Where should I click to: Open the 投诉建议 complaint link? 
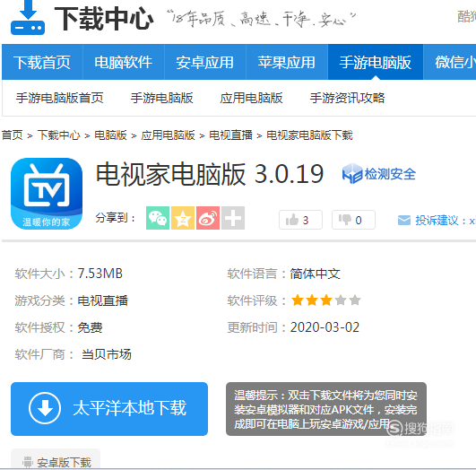(445, 221)
